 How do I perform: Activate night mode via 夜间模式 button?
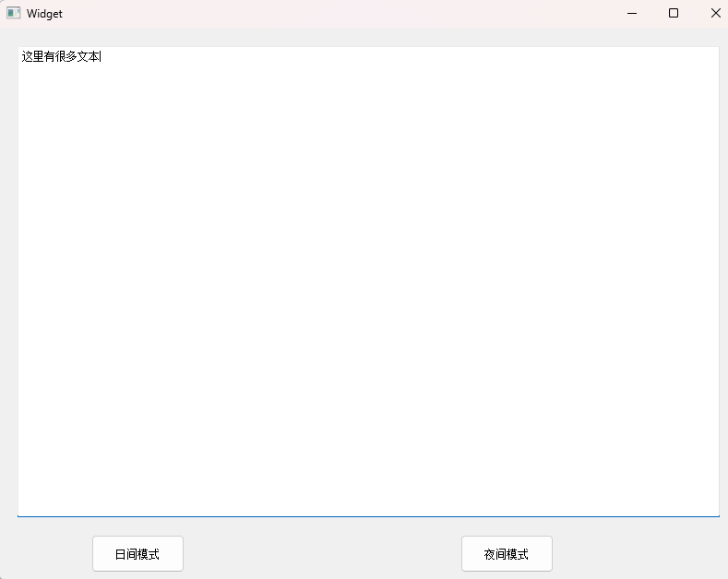pos(507,553)
